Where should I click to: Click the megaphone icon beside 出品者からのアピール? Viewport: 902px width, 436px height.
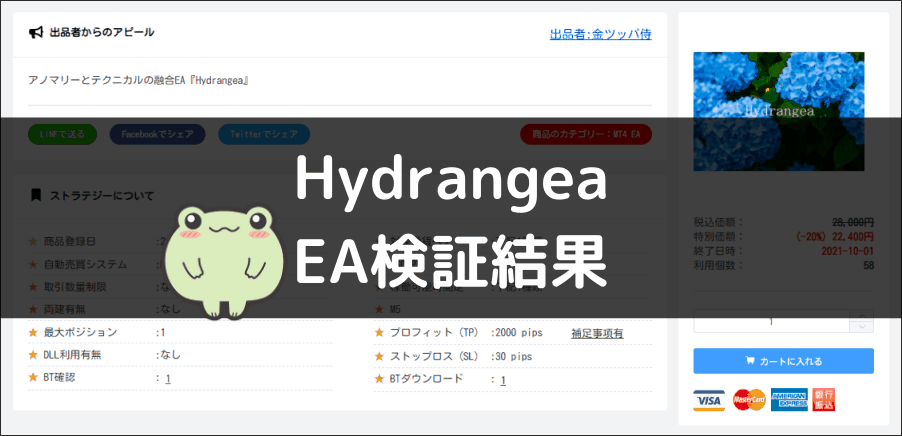click(36, 32)
